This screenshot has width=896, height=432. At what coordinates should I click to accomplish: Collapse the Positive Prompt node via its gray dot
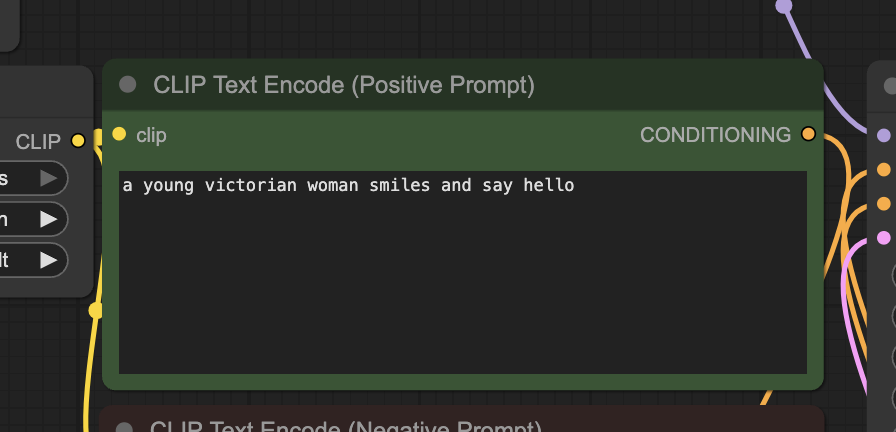click(127, 85)
